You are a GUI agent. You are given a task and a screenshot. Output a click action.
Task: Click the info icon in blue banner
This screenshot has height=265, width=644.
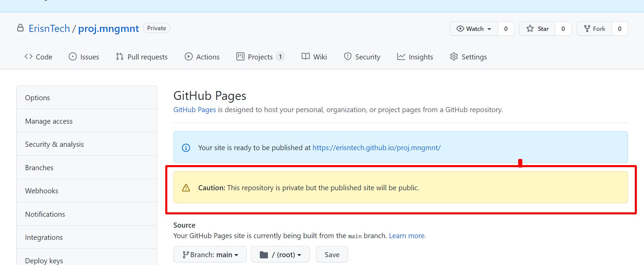186,147
